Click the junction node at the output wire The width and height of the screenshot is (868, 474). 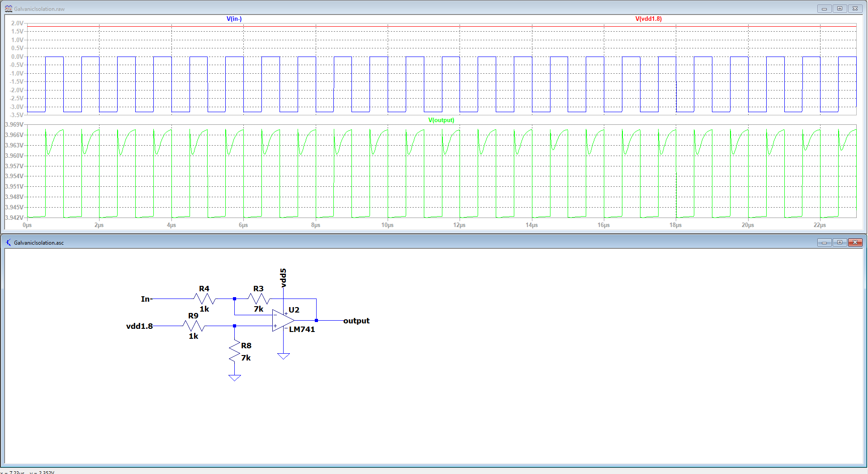(x=316, y=320)
